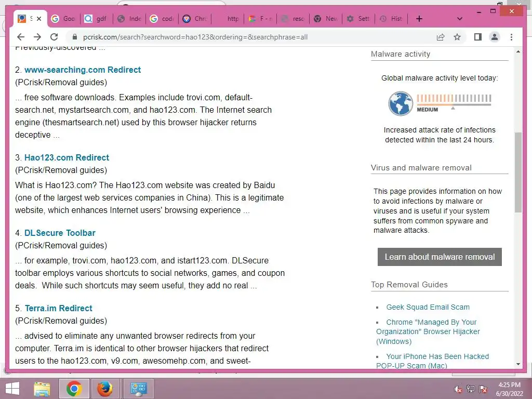Click Learn about malware removal button
The height and width of the screenshot is (399, 532).
pyautogui.click(x=440, y=257)
